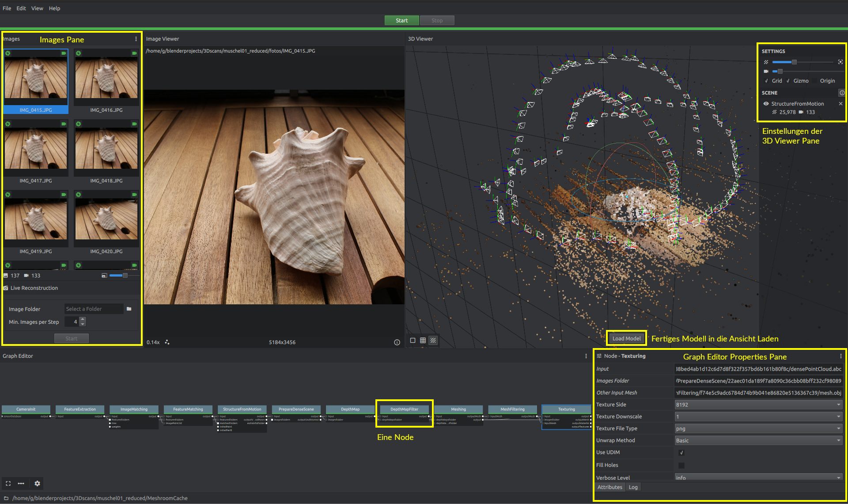Open the Edit menu
Screen dimensions: 848x504
pos(21,8)
